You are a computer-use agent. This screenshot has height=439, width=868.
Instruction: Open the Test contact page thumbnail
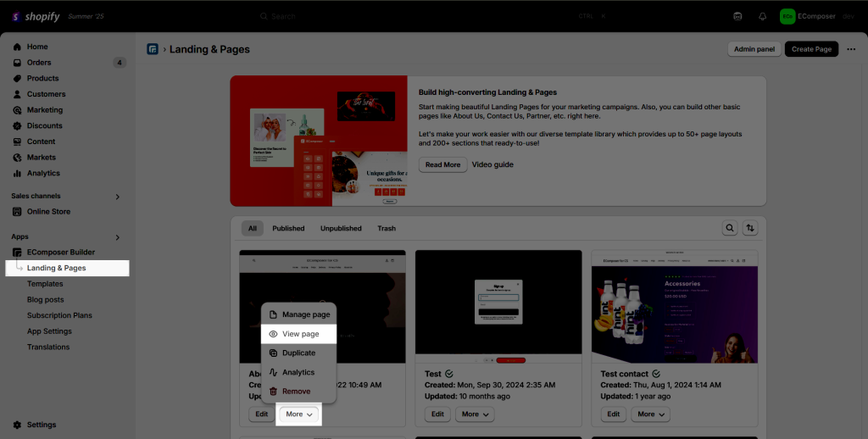click(x=674, y=307)
